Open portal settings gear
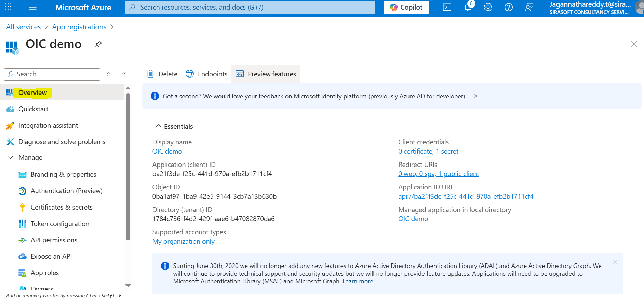Viewport: 644px width, 300px height. (x=488, y=7)
